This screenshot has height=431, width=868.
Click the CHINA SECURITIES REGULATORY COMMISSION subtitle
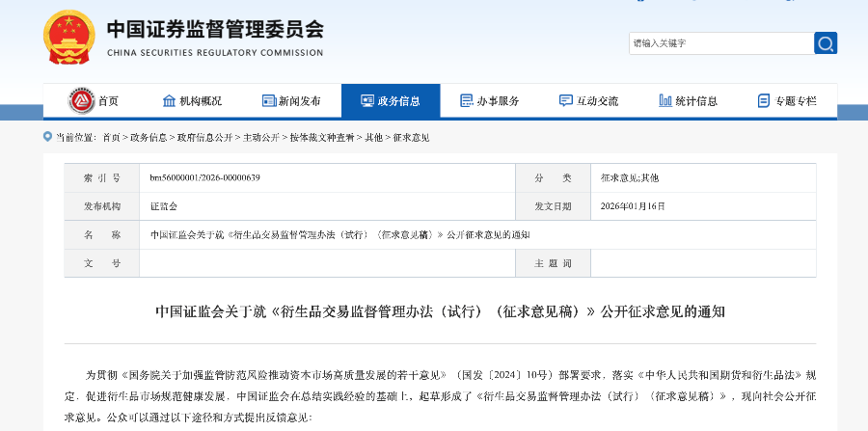pyautogui.click(x=215, y=53)
